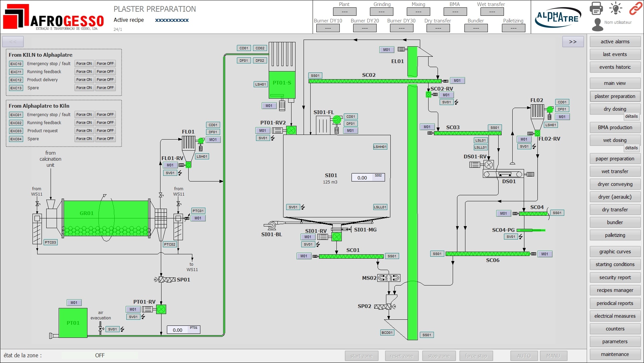Image resolution: width=644 pixels, height=363 pixels.
Task: Click the BCD01 tag near elevator base
Action: (387, 333)
